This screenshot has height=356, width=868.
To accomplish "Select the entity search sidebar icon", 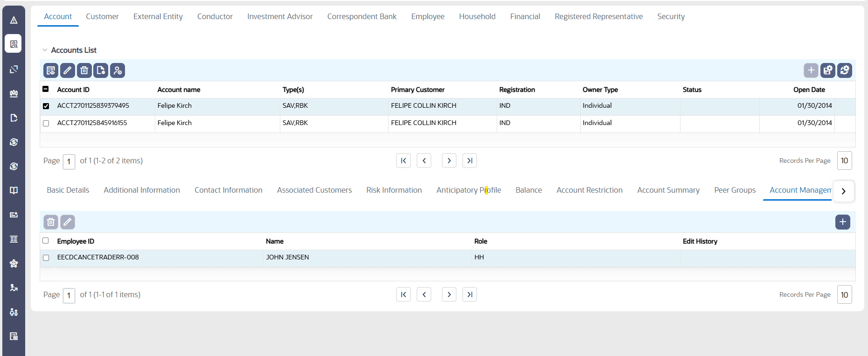I will point(14,44).
